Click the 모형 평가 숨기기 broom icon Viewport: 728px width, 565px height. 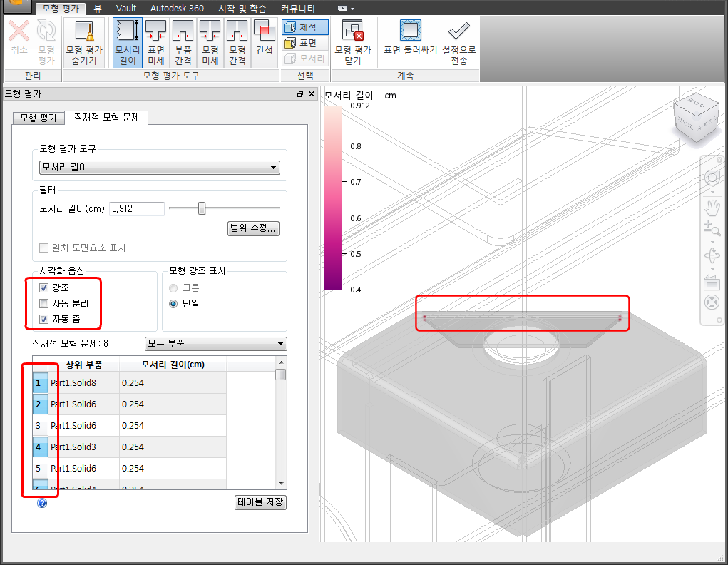[84, 43]
